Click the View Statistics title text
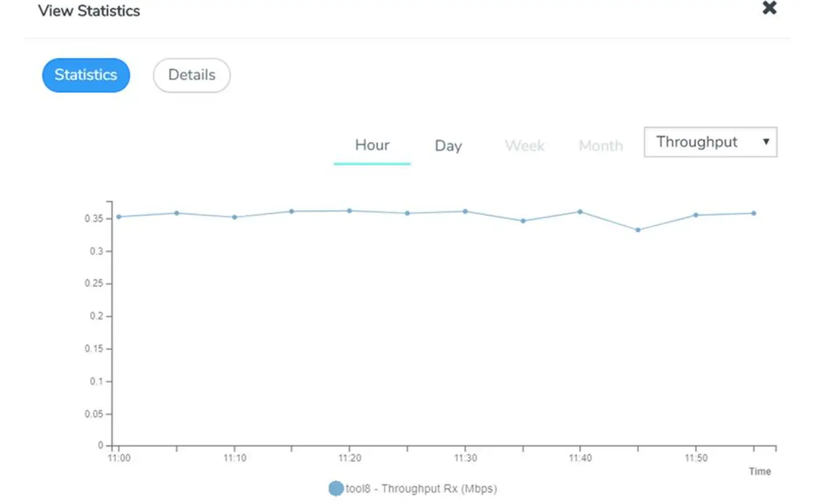 click(x=89, y=11)
